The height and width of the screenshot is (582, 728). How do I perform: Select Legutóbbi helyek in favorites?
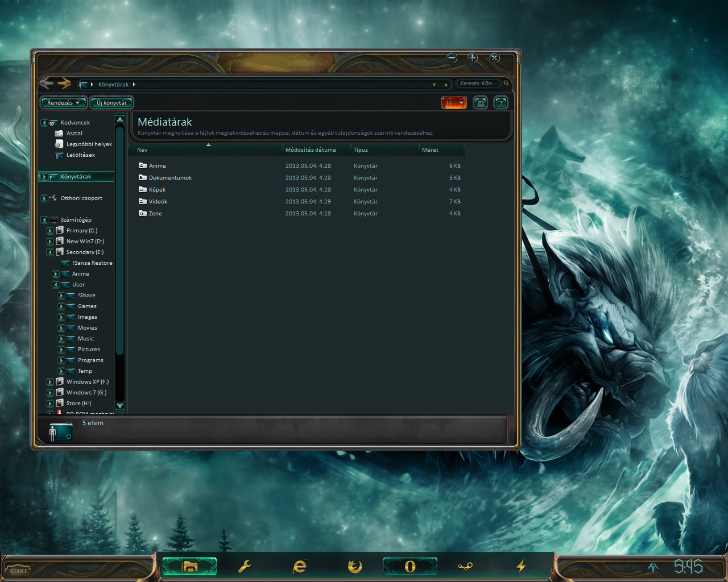click(89, 144)
